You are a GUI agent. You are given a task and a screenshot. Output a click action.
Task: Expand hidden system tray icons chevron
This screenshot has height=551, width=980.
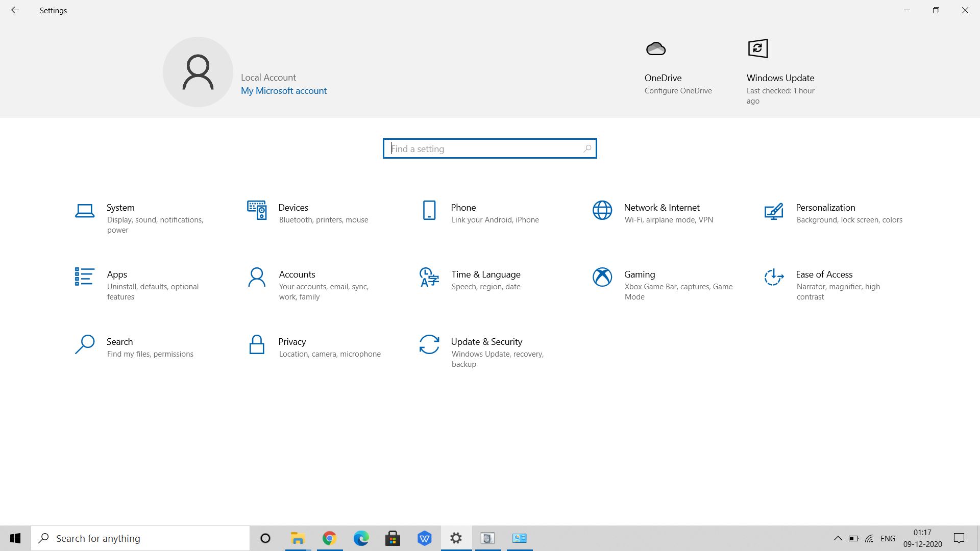pos(838,538)
